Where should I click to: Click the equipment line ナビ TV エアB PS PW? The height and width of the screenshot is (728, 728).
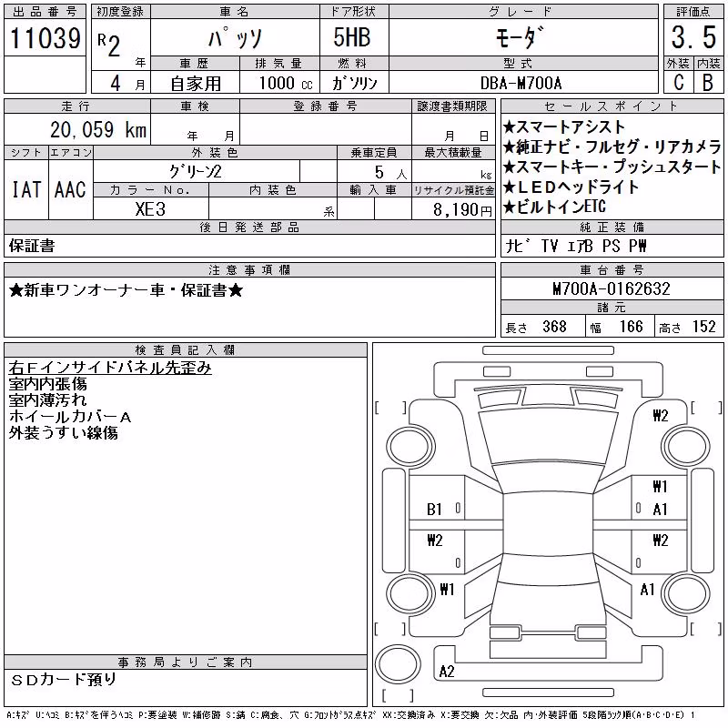pos(576,246)
